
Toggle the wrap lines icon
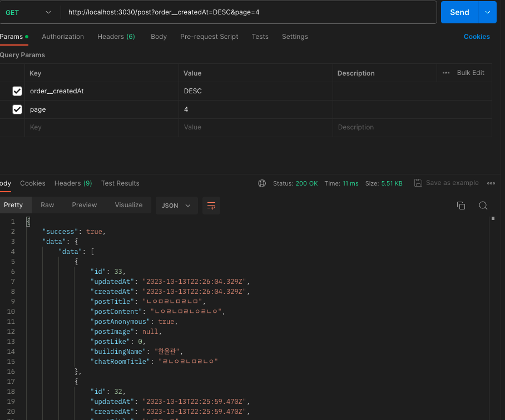click(x=211, y=206)
